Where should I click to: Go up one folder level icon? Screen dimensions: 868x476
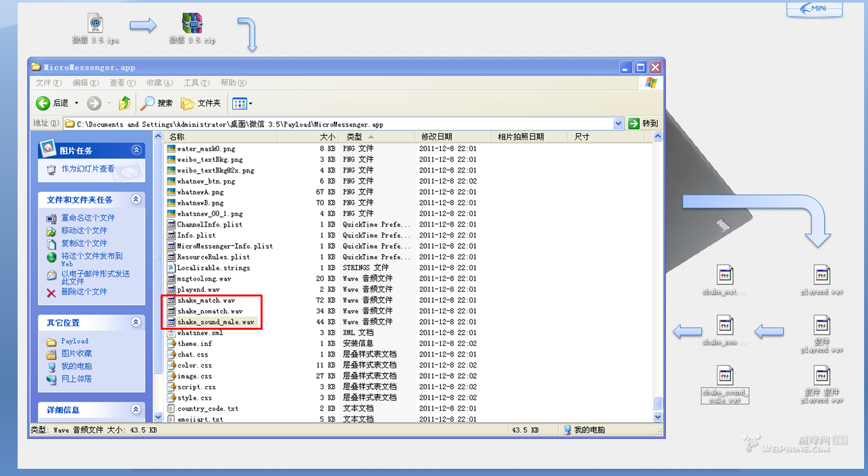pyautogui.click(x=125, y=103)
